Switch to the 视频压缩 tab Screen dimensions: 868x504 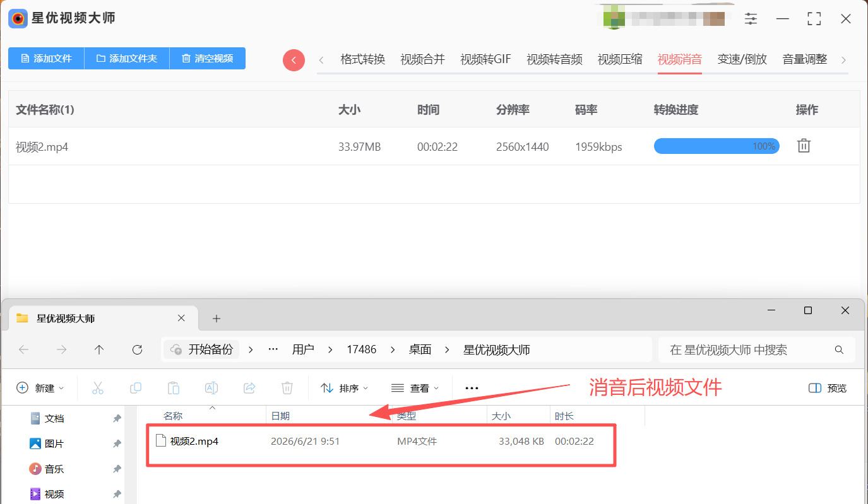point(620,60)
